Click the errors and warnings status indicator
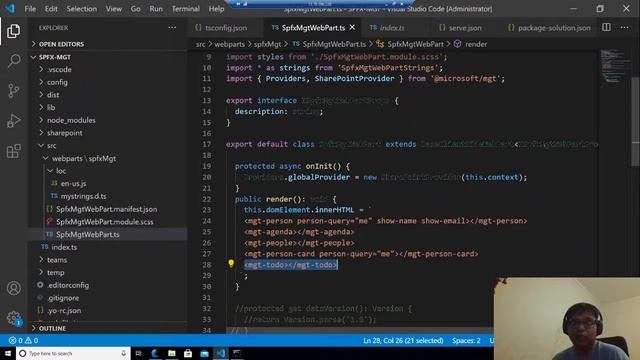Image resolution: width=640 pixels, height=360 pixels. click(x=24, y=340)
